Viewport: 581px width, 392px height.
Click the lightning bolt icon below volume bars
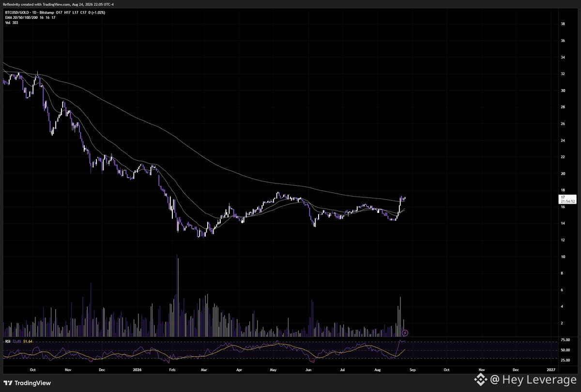tap(405, 333)
